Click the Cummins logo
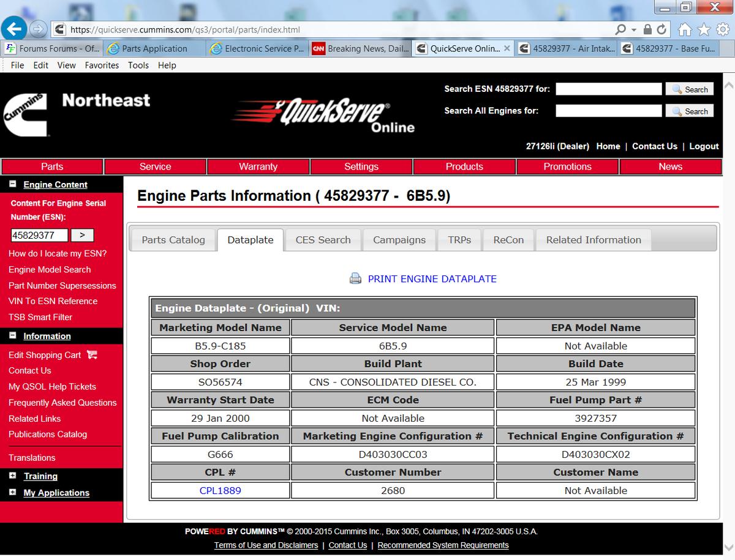This screenshot has height=560, width=735. [25, 114]
